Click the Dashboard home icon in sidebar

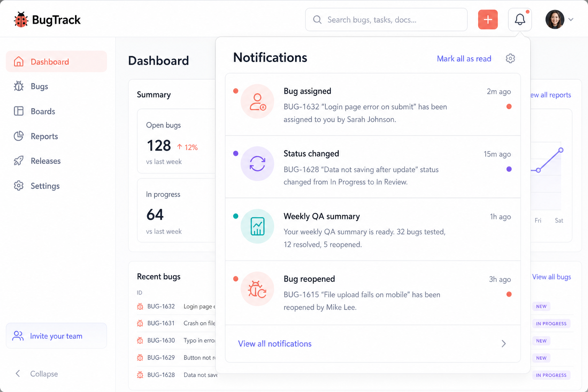tap(18, 62)
